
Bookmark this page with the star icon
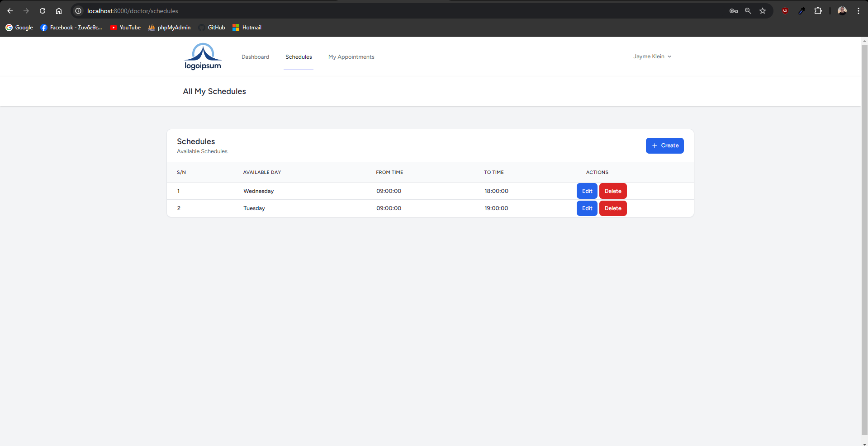coord(763,11)
